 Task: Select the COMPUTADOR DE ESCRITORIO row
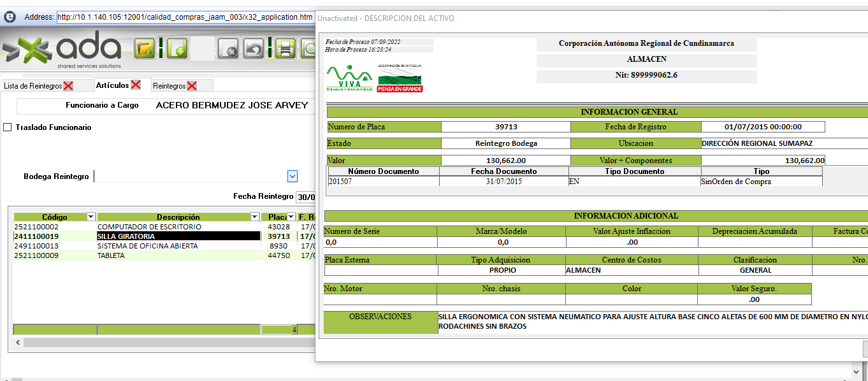tap(149, 227)
